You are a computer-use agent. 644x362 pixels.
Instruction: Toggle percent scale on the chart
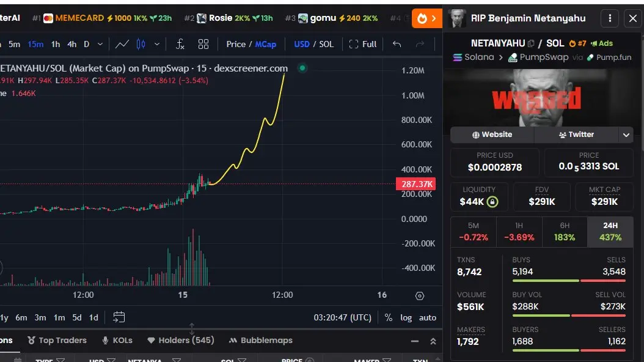388,317
